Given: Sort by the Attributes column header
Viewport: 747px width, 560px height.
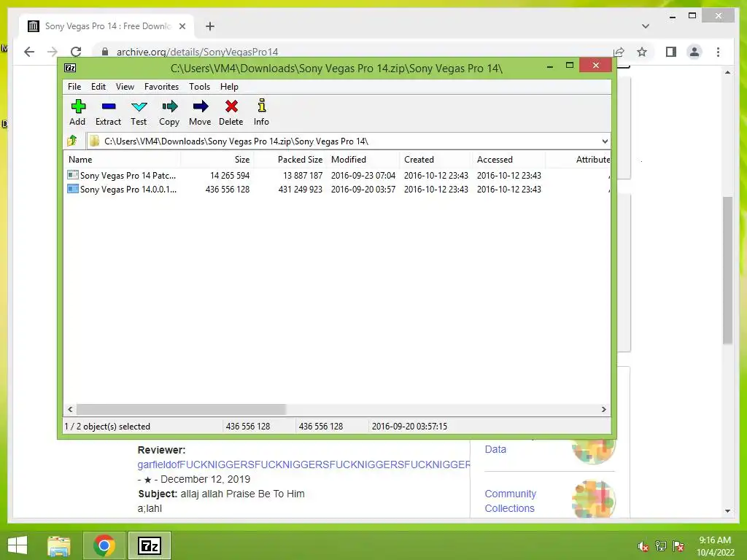Looking at the screenshot, I should [x=578, y=160].
